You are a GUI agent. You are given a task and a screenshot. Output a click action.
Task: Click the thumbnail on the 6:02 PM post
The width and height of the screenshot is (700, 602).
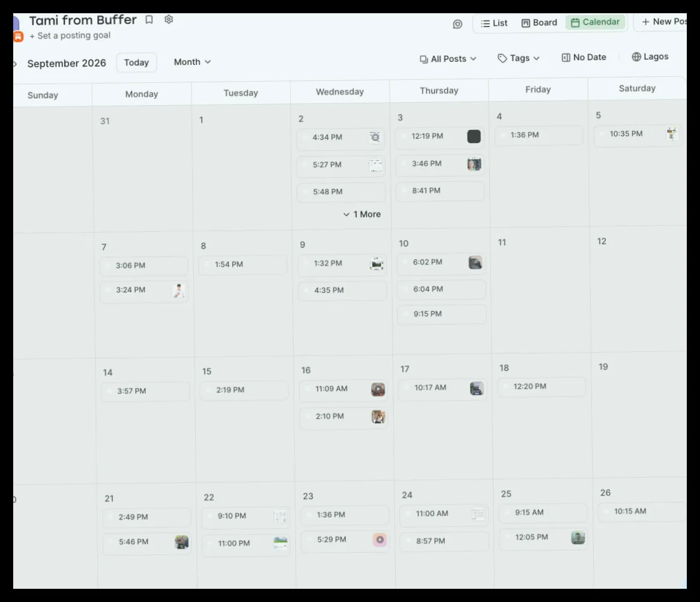coord(475,263)
